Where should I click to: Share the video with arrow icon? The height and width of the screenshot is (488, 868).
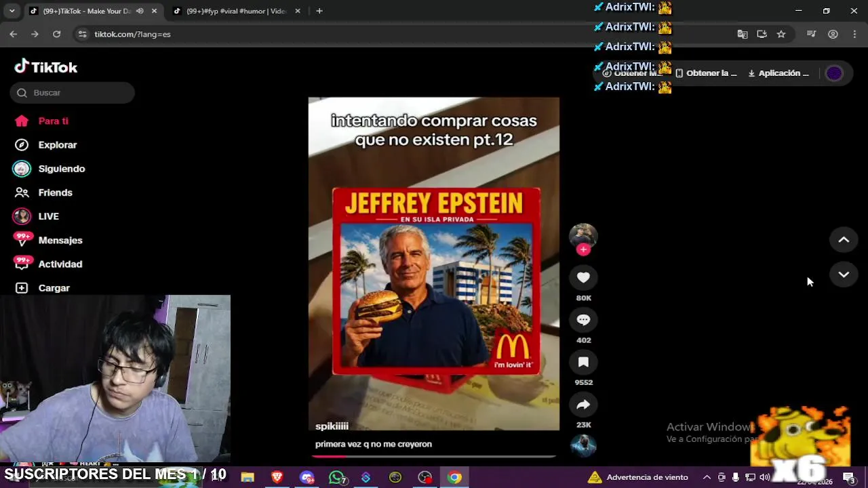583,405
